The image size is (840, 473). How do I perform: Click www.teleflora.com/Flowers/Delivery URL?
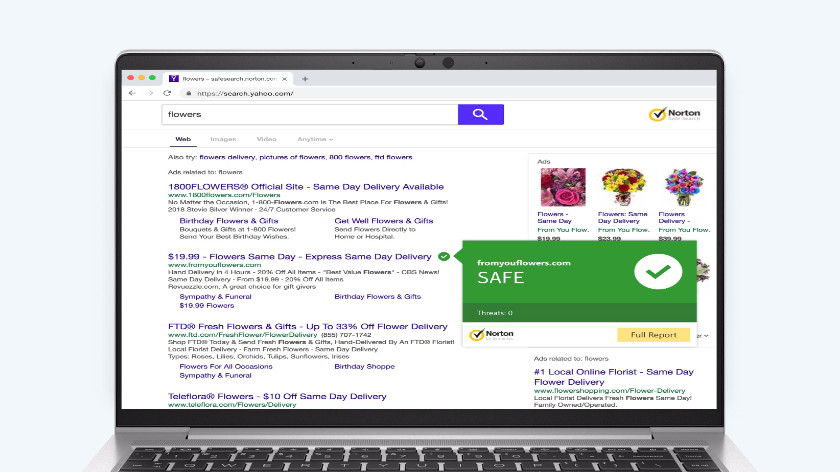tap(232, 405)
